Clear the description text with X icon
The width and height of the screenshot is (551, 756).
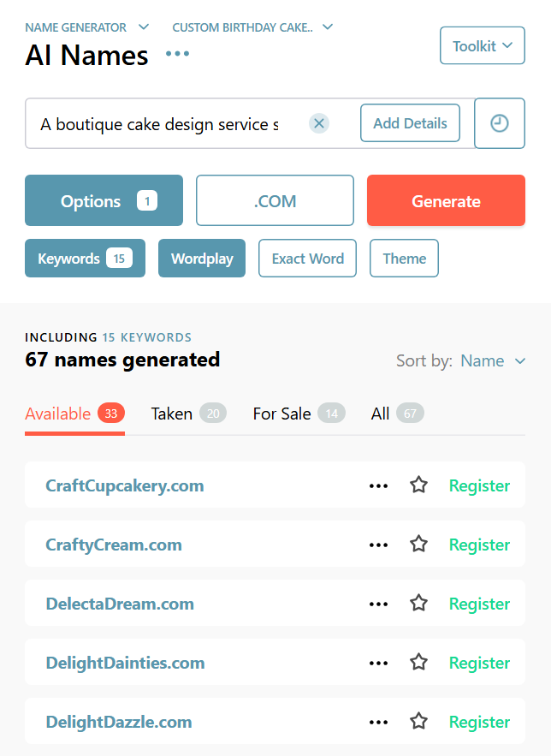[x=318, y=123]
